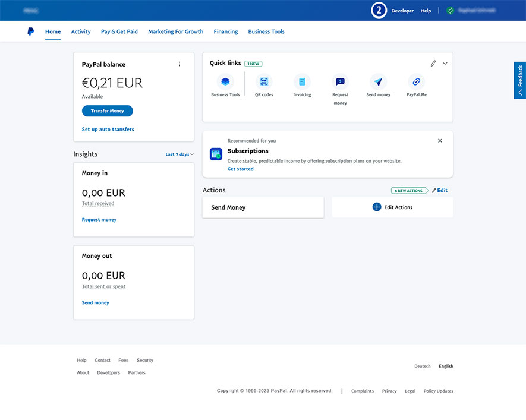
Task: Select the Request money quick link icon
Action: coord(340,82)
